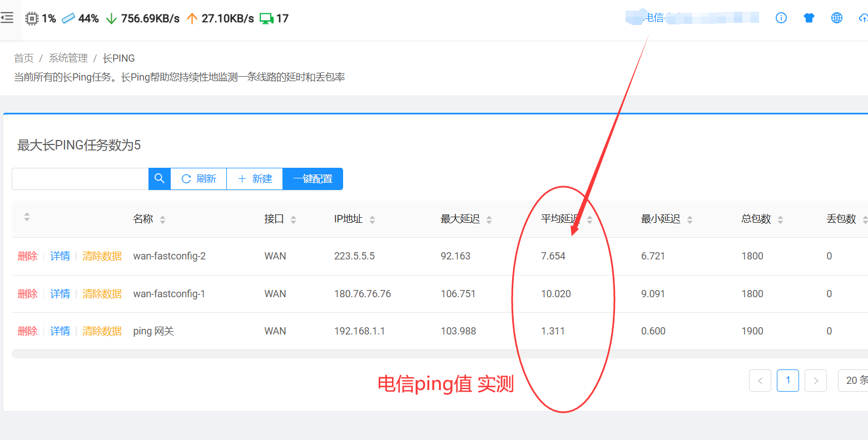Image resolution: width=868 pixels, height=440 pixels.
Task: Click the green download speed arrow
Action: (x=111, y=18)
